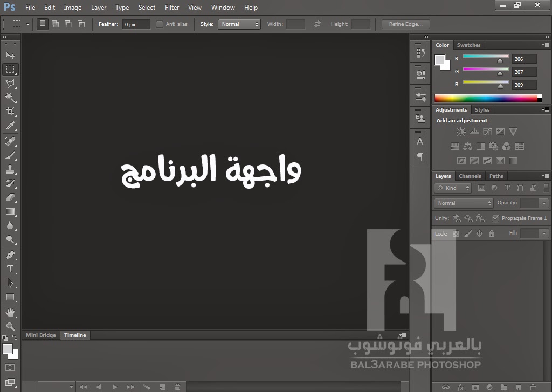Viewport: 552px width, 392px height.
Task: Change the screen mode
Action: coord(10,382)
